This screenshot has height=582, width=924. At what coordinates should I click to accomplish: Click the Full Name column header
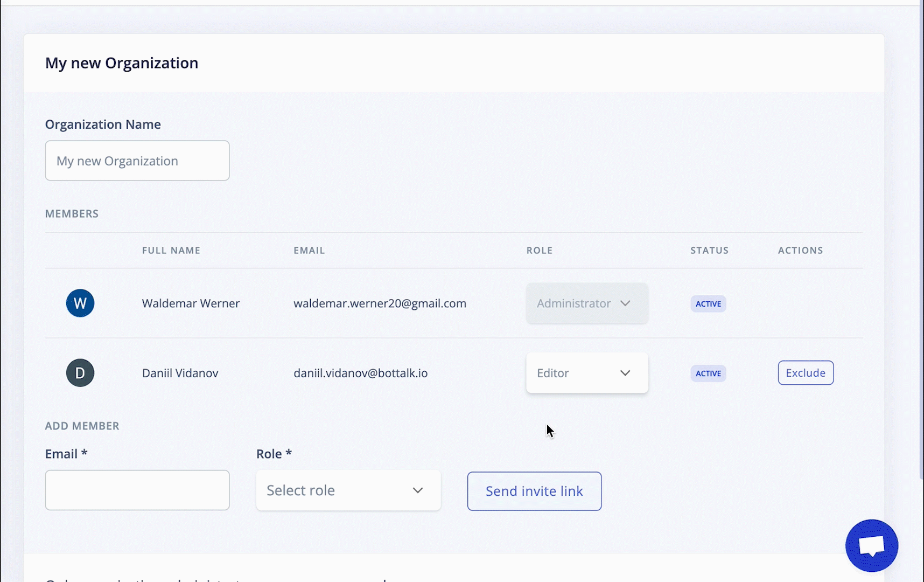(x=171, y=251)
